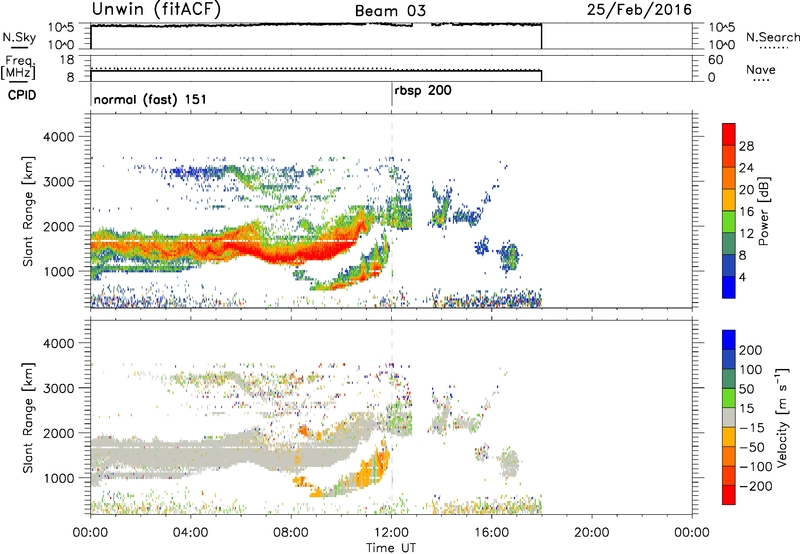Click the "16" value on the Power scale
The image size is (800, 554).
746,212
